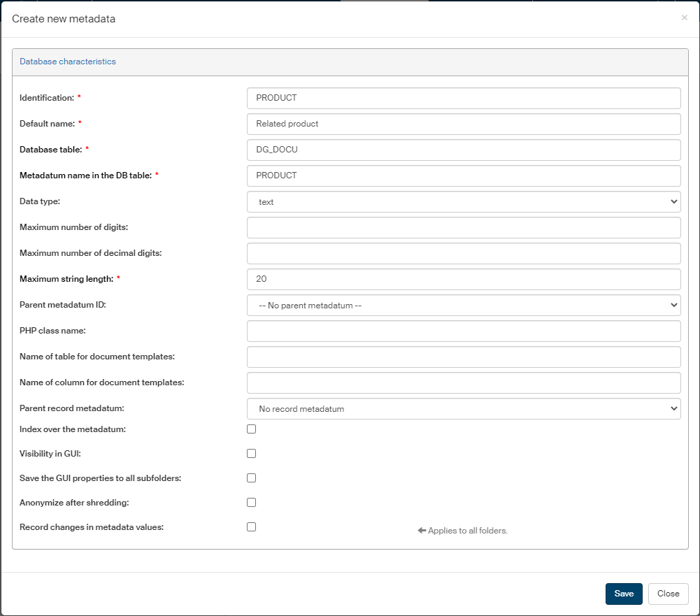Focus the Maximum number of digits field

pyautogui.click(x=464, y=227)
